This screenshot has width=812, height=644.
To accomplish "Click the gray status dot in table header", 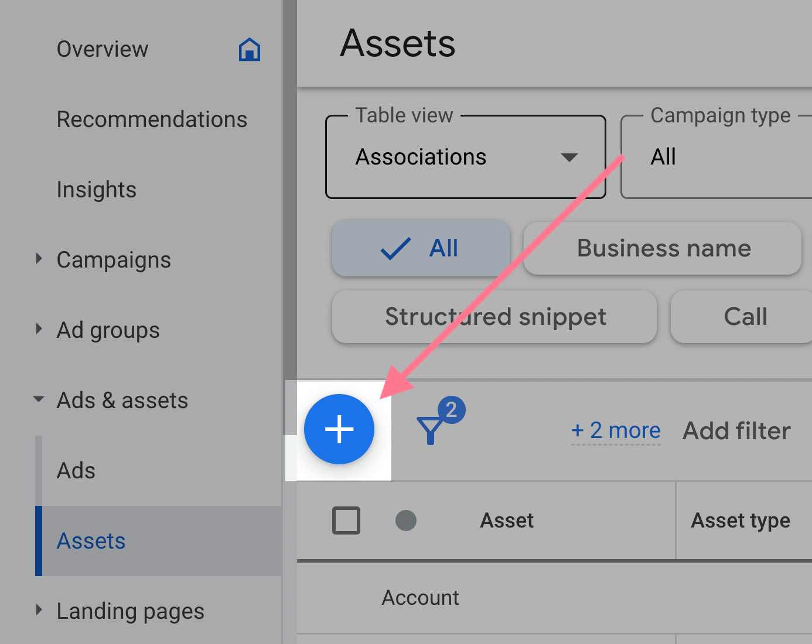I will 406,520.
